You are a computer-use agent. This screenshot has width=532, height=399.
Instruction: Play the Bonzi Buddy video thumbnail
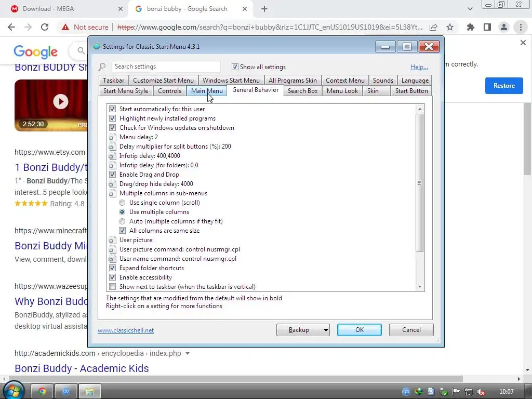(61, 101)
